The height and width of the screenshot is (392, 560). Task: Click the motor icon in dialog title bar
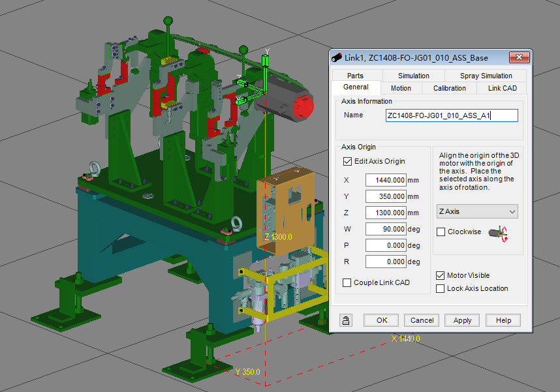(337, 57)
